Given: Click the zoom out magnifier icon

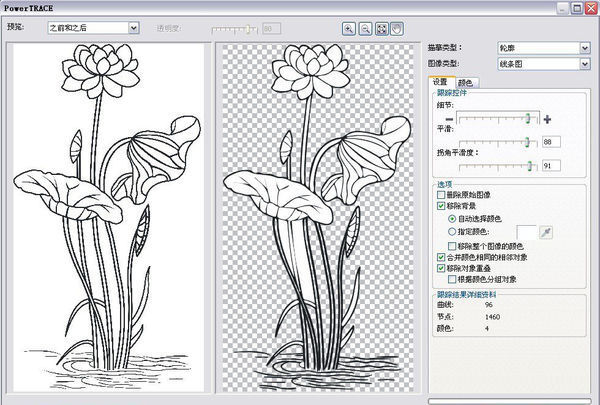Looking at the screenshot, I should [x=365, y=29].
